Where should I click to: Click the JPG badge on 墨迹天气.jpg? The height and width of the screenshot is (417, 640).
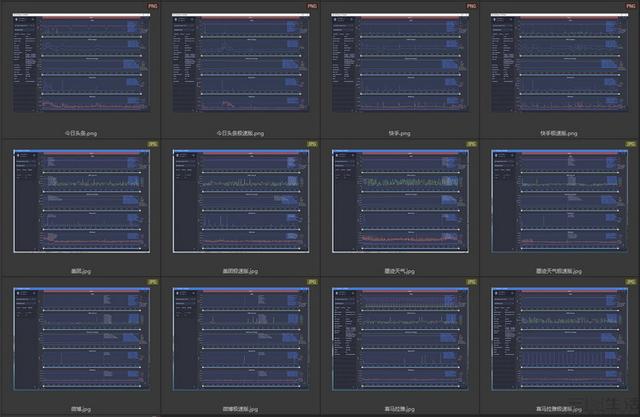click(x=471, y=144)
